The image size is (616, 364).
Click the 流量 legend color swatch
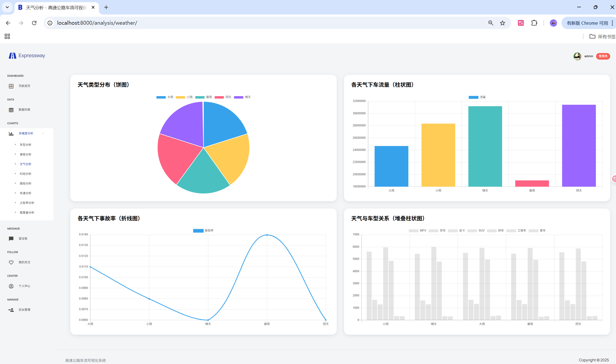click(x=473, y=97)
